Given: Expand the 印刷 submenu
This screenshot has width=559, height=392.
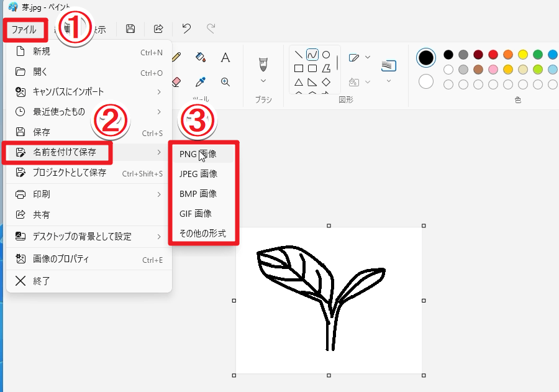Looking at the screenshot, I should tap(89, 194).
